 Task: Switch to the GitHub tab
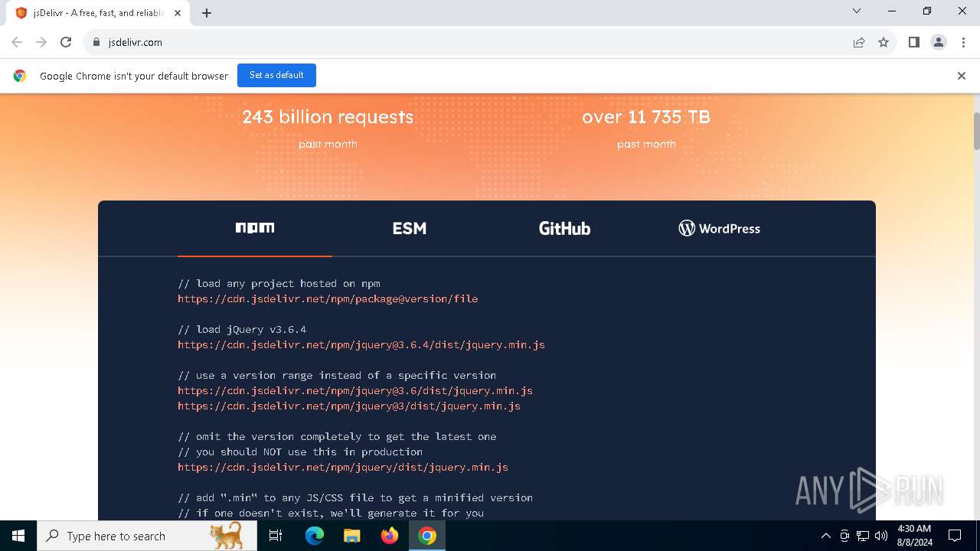[x=564, y=228]
